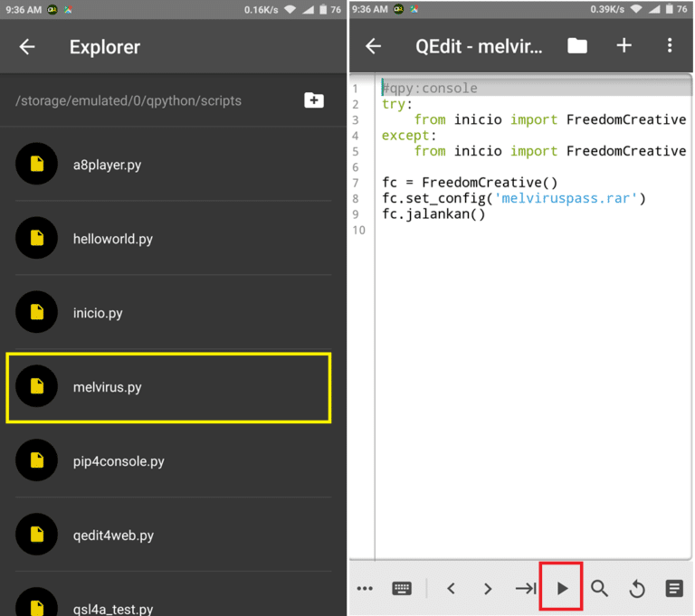Go back from the Explorer screen

(x=27, y=46)
